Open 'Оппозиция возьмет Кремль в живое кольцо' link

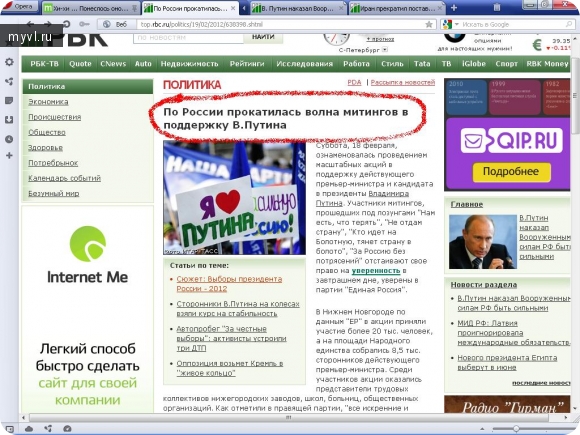click(230, 368)
